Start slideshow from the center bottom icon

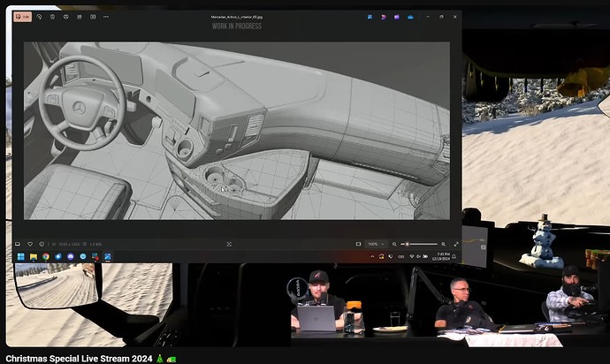point(229,244)
